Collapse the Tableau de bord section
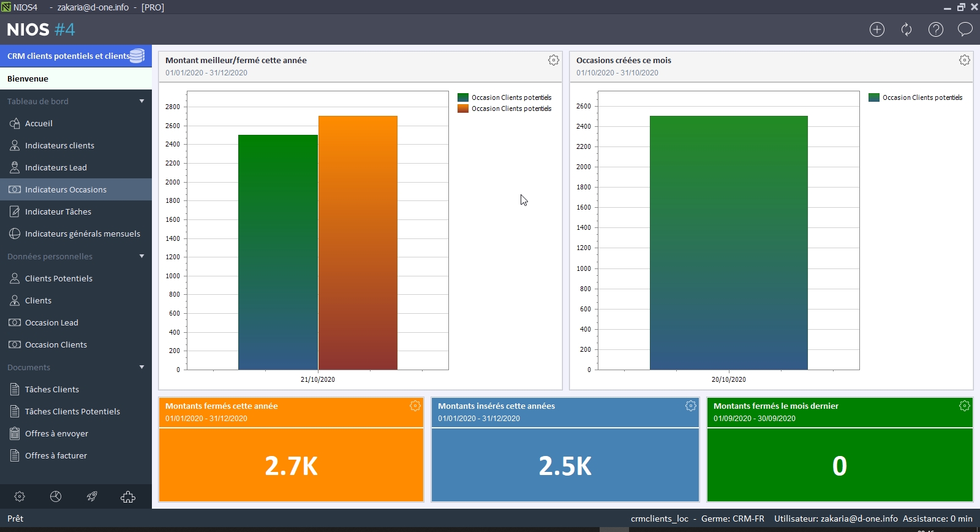The image size is (980, 532). 141,101
